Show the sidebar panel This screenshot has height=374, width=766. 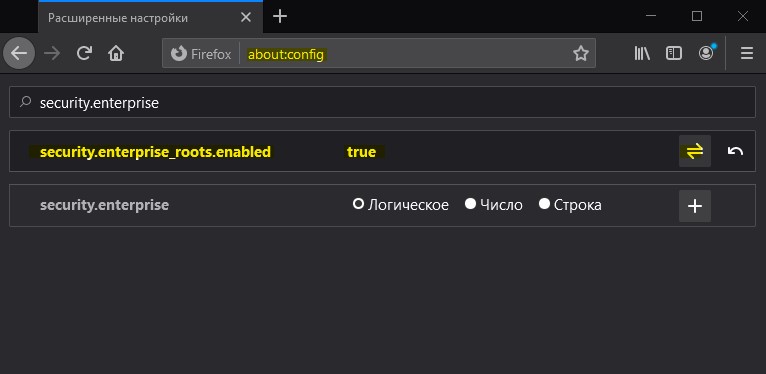(674, 53)
